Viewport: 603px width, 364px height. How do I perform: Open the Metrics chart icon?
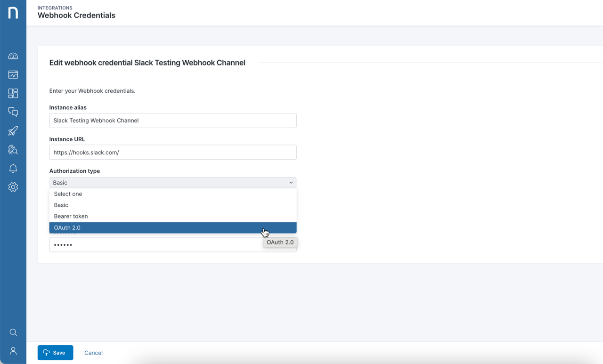[13, 74]
